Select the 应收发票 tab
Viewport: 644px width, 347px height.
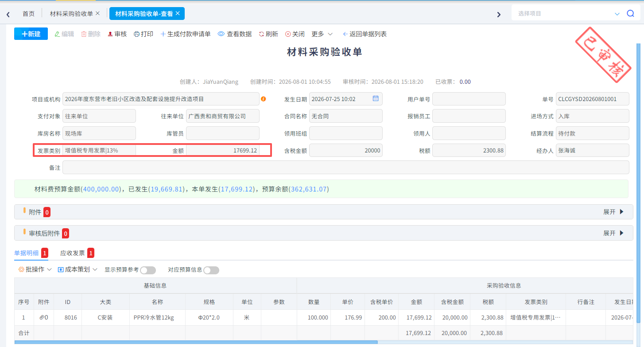click(x=73, y=253)
